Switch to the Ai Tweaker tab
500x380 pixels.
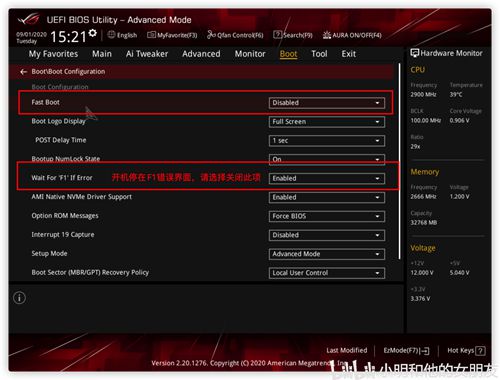point(147,54)
